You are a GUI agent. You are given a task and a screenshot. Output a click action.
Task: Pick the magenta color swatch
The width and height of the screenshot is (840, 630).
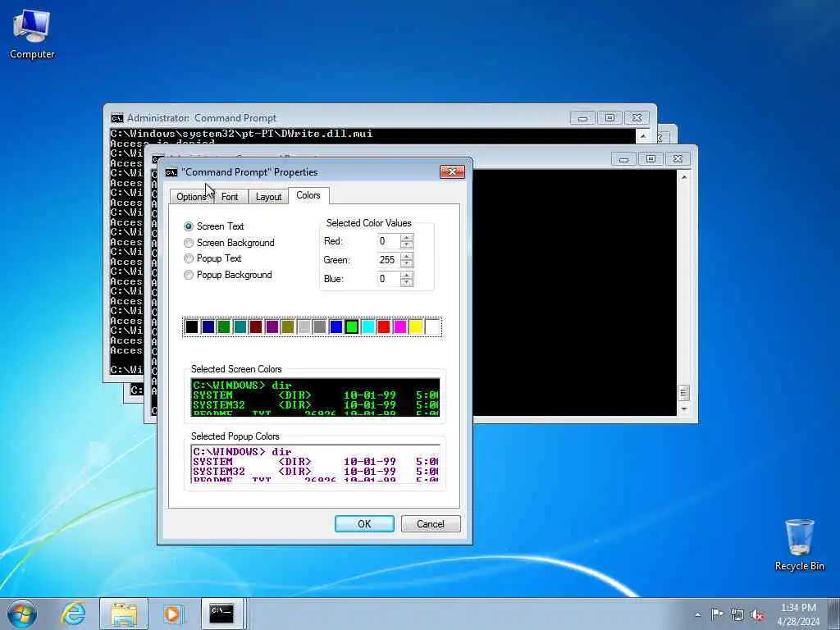coord(400,326)
